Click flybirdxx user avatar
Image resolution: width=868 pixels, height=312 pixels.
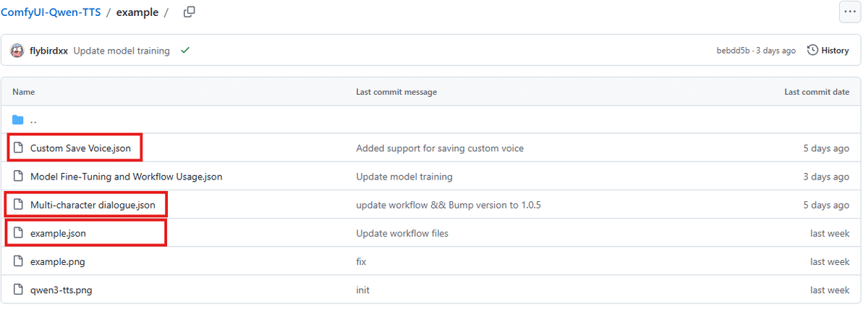(17, 51)
